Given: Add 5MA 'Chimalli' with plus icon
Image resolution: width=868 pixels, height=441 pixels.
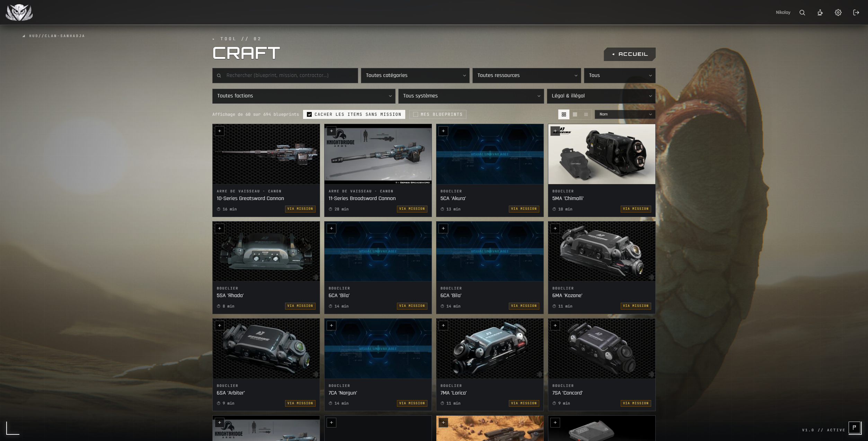Looking at the screenshot, I should click(555, 131).
